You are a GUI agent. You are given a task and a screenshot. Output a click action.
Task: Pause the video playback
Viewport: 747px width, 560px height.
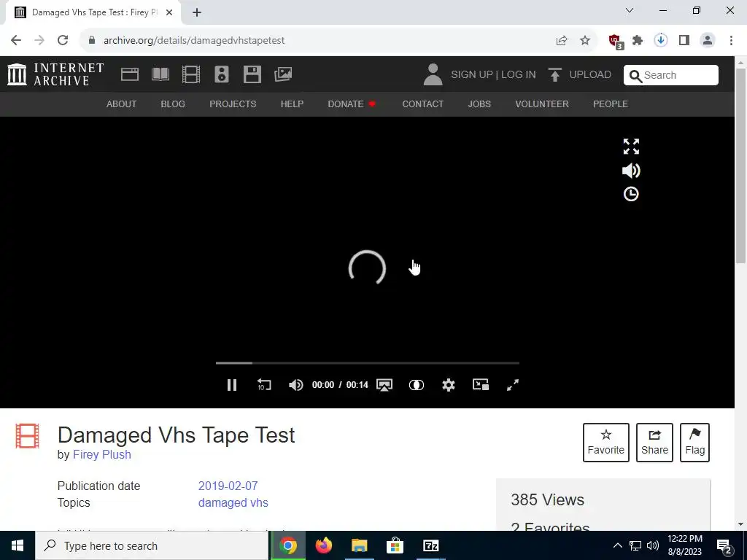(232, 385)
